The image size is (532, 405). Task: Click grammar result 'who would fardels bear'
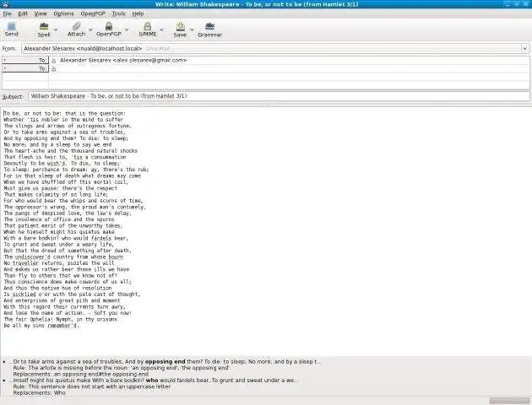pyautogui.click(x=155, y=381)
